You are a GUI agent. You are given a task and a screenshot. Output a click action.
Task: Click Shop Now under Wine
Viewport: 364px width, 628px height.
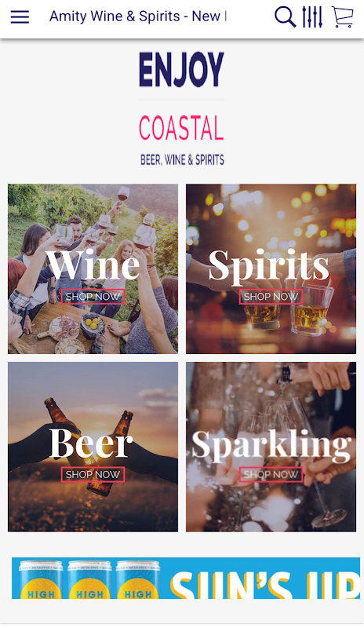tap(93, 297)
